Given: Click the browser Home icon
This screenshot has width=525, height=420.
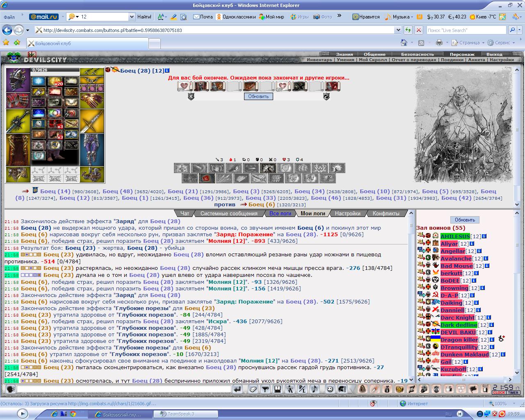Looking at the screenshot, I should point(404,43).
